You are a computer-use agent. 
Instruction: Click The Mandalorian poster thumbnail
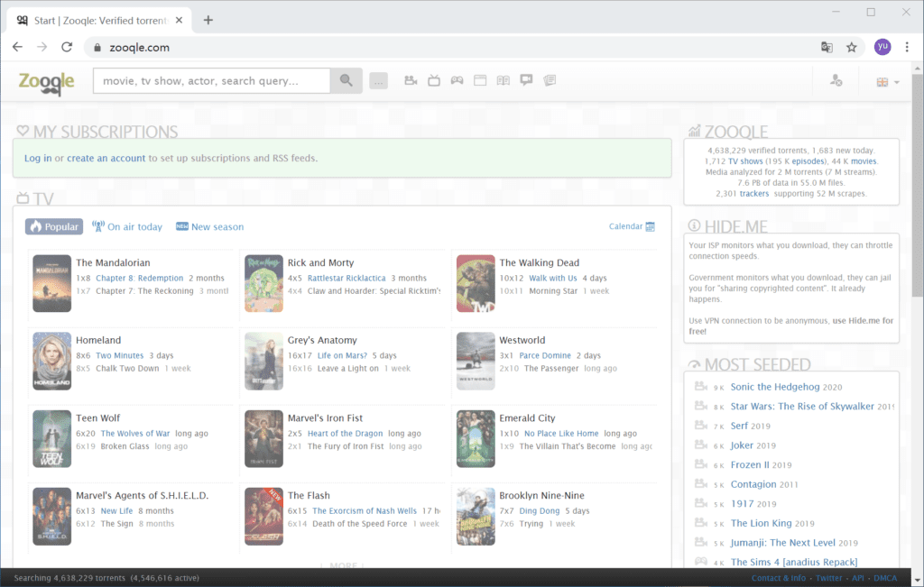tap(51, 283)
